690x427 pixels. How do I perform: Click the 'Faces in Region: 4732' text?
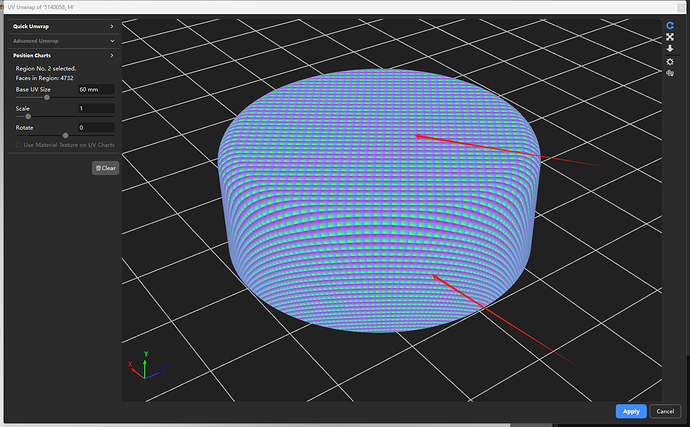tap(44, 78)
